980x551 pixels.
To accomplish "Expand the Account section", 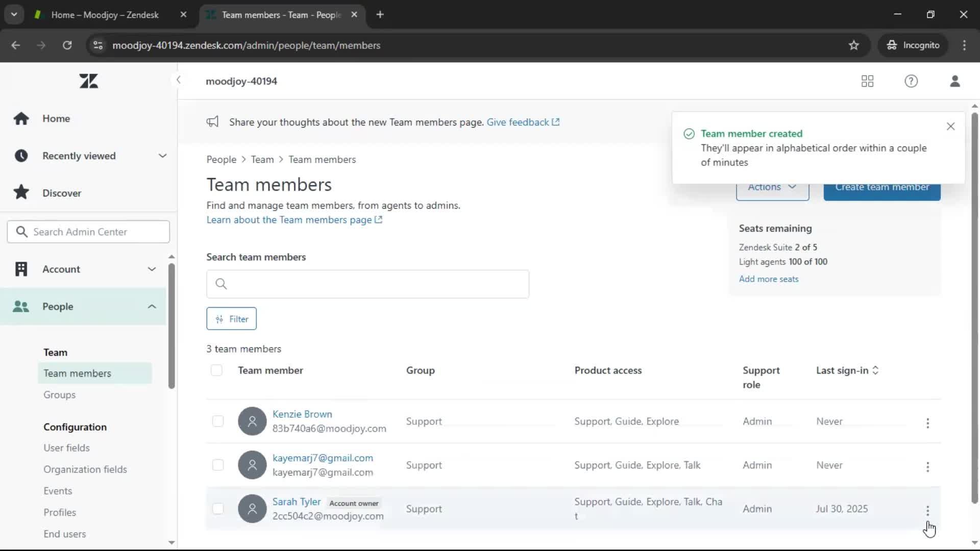I will tap(152, 269).
